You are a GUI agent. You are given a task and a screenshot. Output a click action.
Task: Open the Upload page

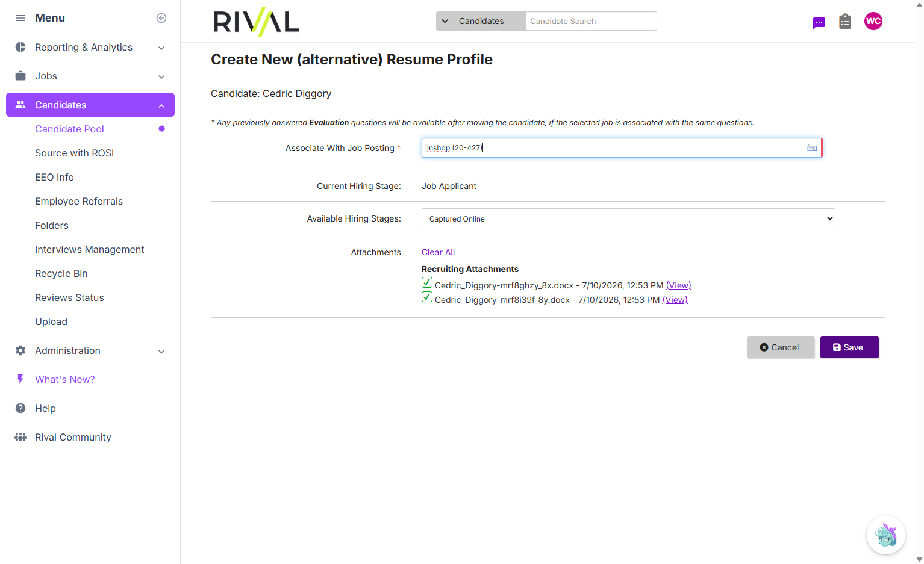(x=51, y=321)
